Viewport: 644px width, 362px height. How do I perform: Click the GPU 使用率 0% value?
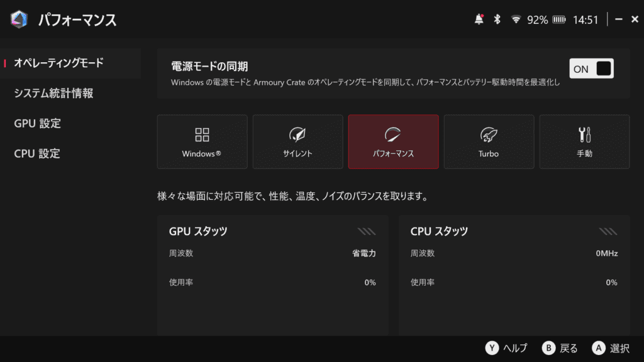[370, 282]
